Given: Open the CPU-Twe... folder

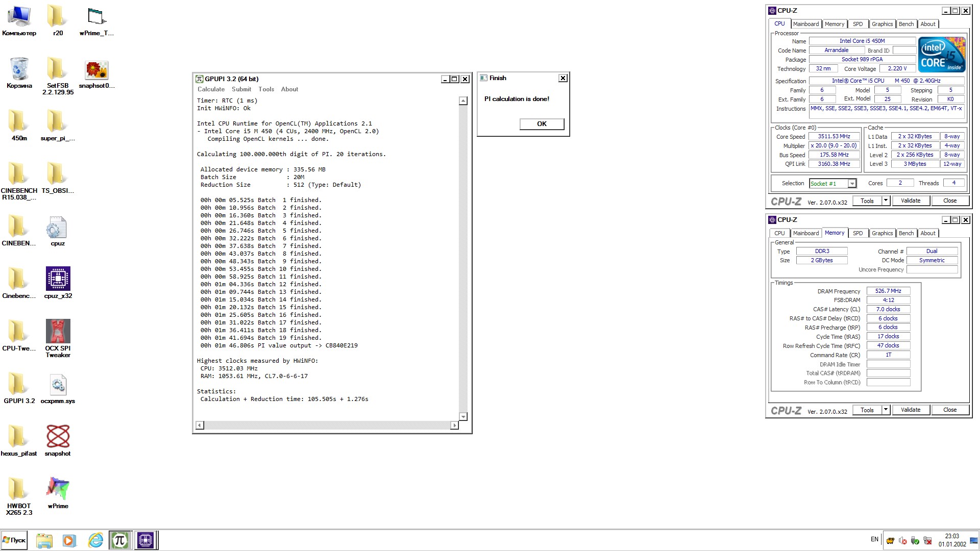Looking at the screenshot, I should [19, 336].
